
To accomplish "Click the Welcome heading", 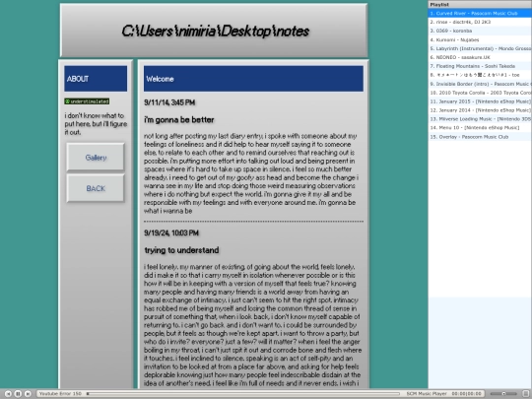I will click(x=253, y=79).
